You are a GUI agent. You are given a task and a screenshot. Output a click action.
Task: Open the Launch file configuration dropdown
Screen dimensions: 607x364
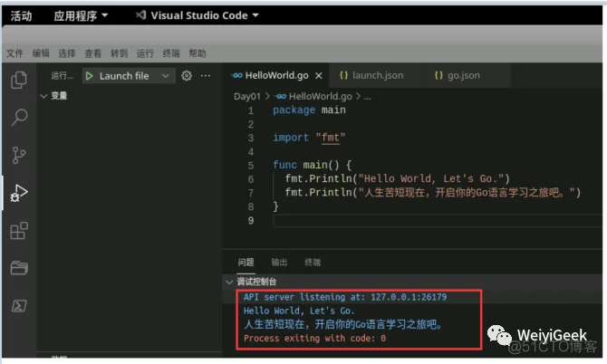coord(129,76)
